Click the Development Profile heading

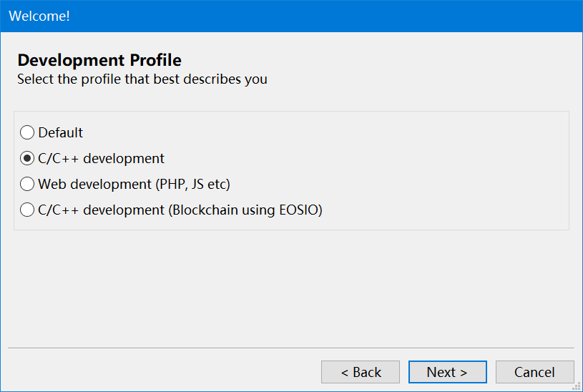pos(99,60)
